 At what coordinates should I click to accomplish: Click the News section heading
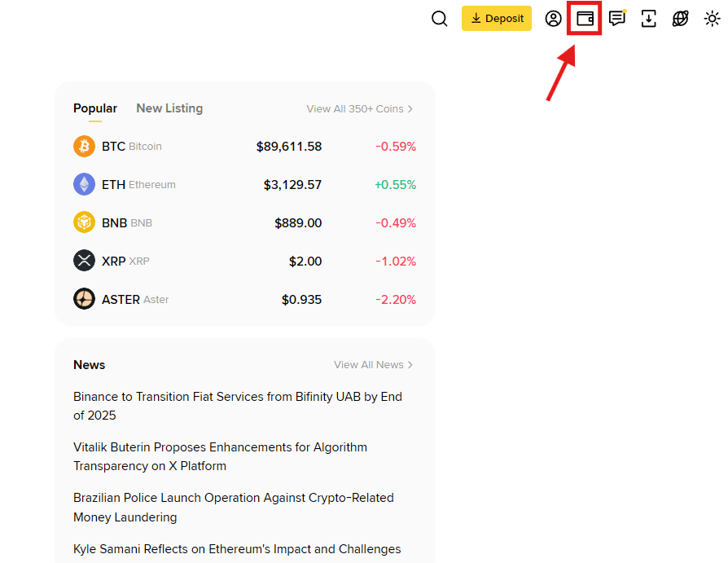point(89,365)
